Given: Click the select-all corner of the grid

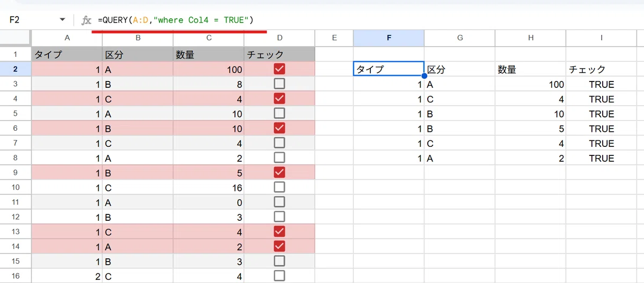Looking at the screenshot, I should (16, 38).
